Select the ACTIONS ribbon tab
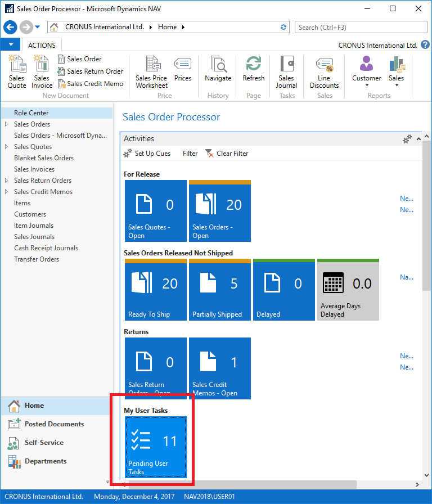The image size is (432, 504). click(x=42, y=45)
